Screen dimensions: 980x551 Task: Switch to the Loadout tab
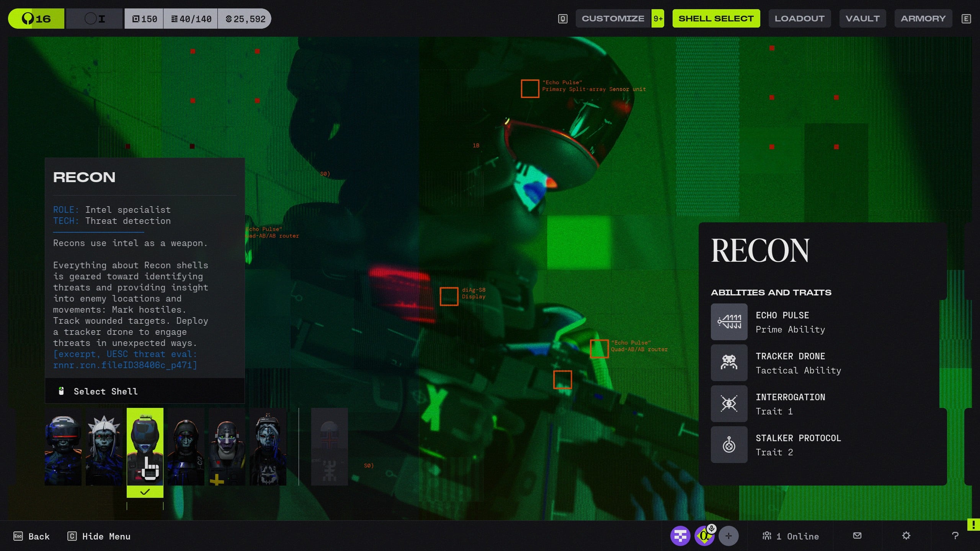(799, 18)
